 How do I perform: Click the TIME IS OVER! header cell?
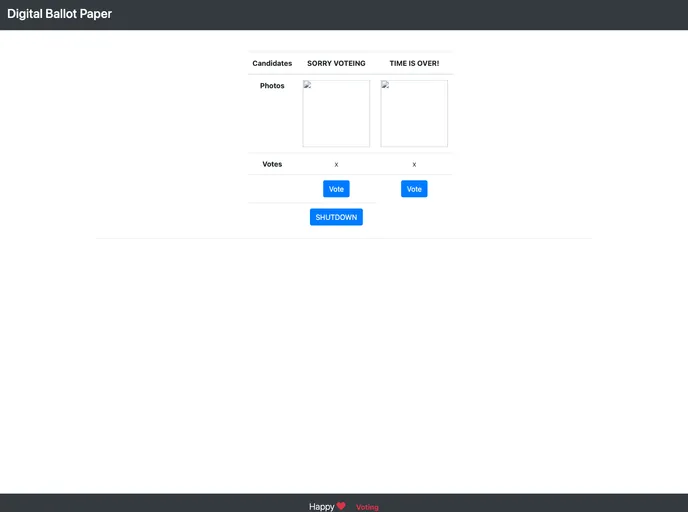point(414,63)
